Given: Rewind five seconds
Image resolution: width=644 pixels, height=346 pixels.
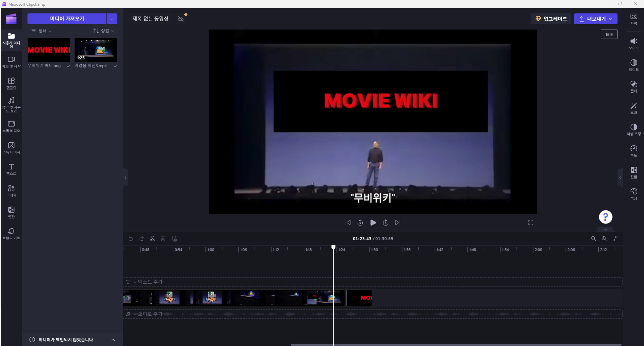Looking at the screenshot, I should point(360,223).
